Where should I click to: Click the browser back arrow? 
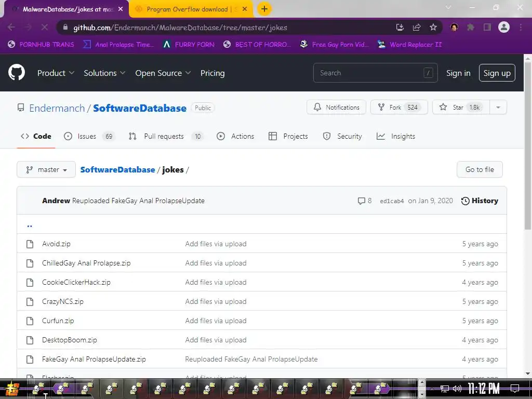tap(11, 27)
